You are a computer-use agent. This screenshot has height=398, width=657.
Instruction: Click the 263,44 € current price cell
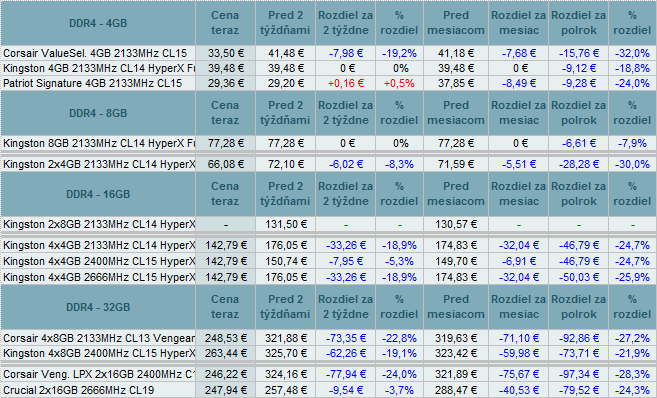point(225,354)
